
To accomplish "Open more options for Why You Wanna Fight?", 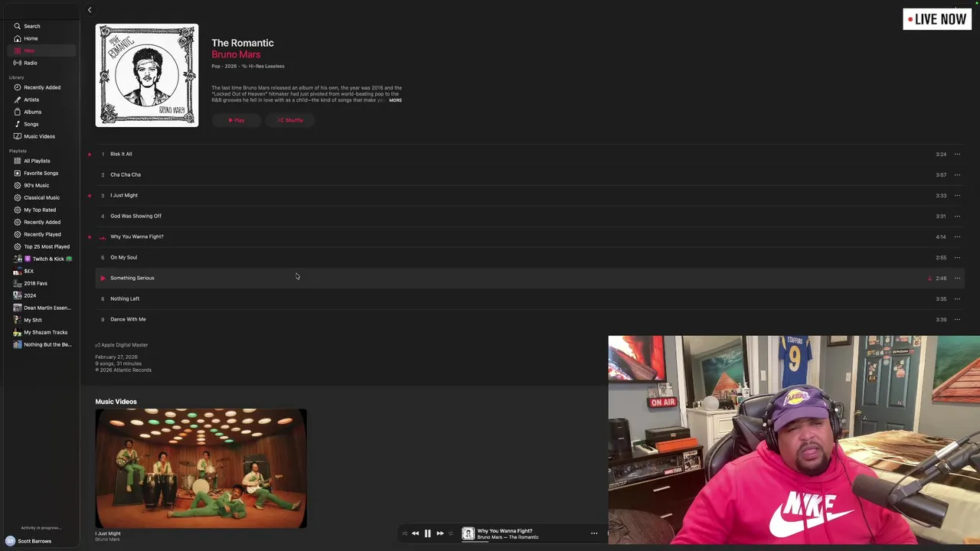I will pos(957,236).
